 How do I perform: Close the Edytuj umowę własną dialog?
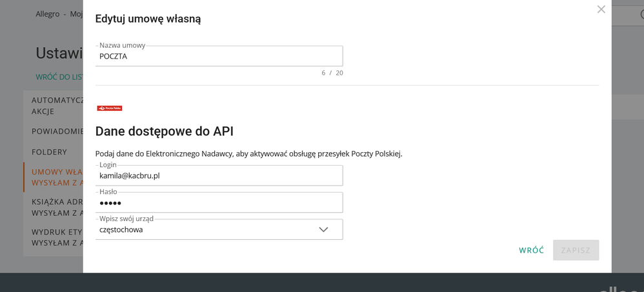601,10
